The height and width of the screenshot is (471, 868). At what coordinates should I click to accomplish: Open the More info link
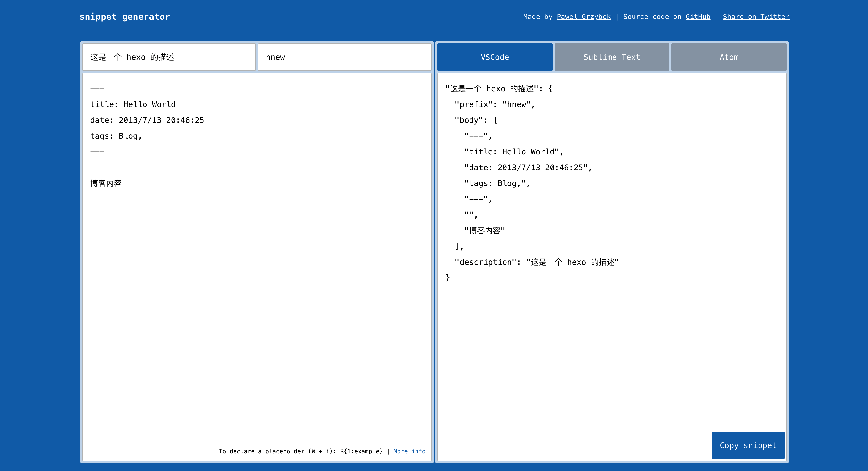pyautogui.click(x=409, y=451)
